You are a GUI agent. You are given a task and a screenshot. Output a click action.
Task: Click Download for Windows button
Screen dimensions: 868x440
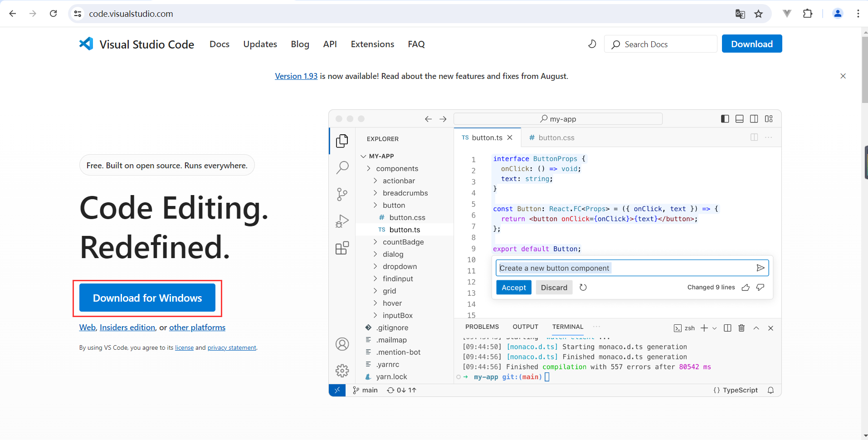click(x=147, y=298)
